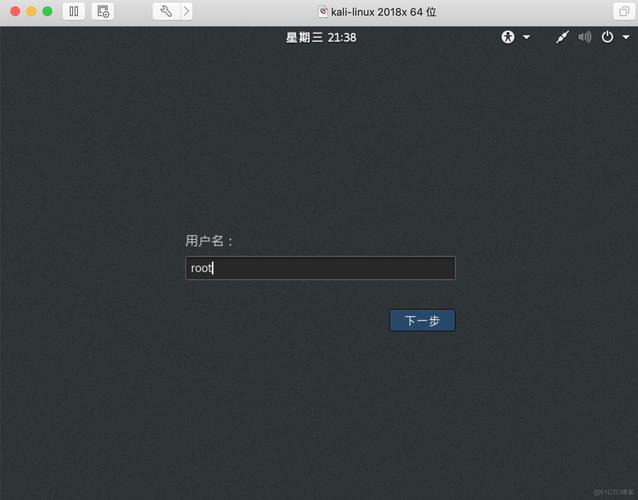Expand the accessibility menu arrow
This screenshot has height=500, width=638.
(526, 37)
